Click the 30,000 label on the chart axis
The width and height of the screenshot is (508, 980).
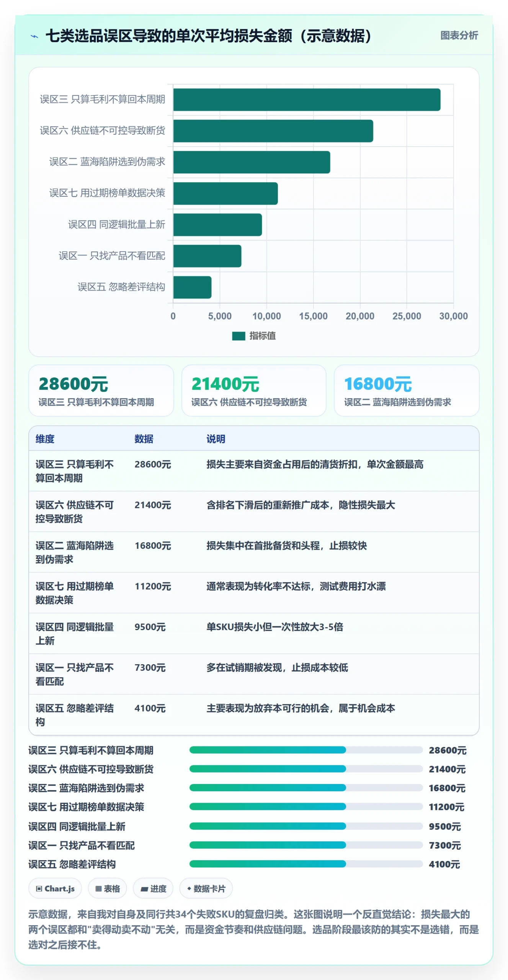pyautogui.click(x=453, y=316)
